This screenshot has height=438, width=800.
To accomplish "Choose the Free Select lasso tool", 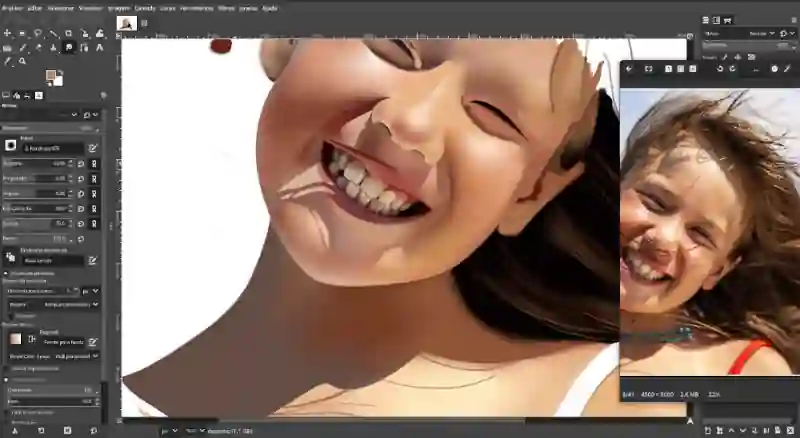I will (x=37, y=33).
